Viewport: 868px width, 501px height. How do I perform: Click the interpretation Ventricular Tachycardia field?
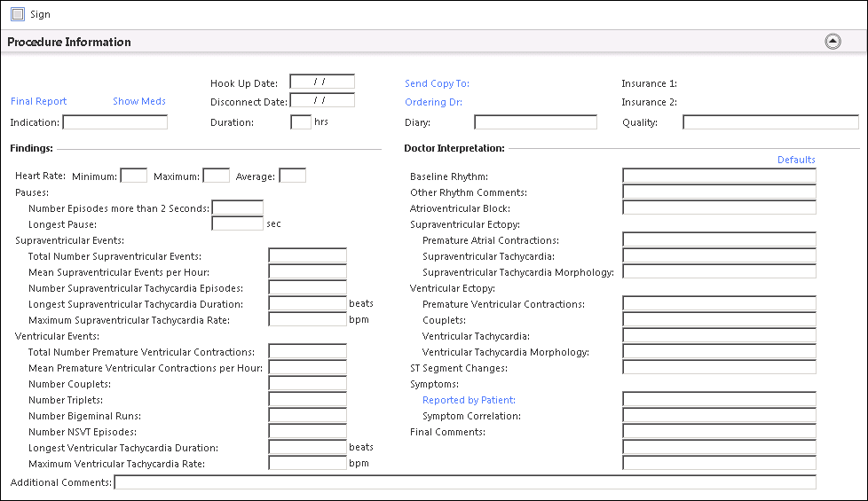719,336
